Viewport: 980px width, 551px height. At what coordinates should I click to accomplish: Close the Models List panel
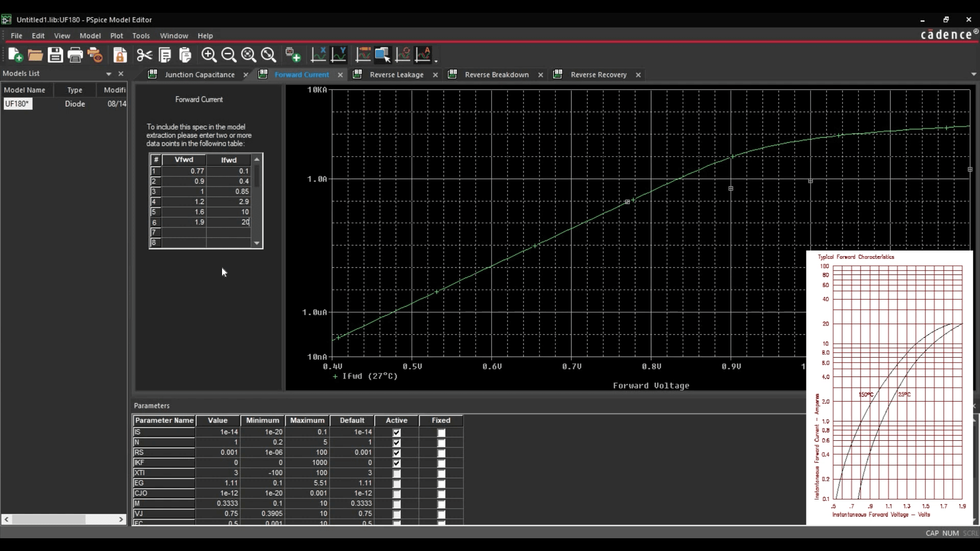(x=121, y=74)
